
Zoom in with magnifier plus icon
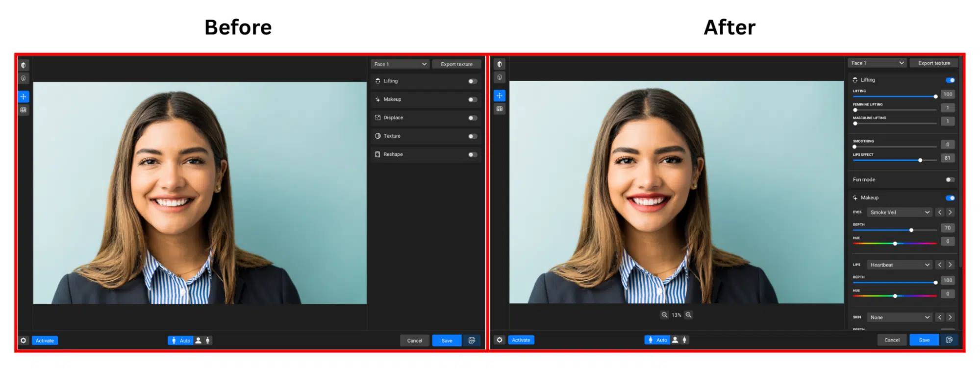pyautogui.click(x=688, y=315)
